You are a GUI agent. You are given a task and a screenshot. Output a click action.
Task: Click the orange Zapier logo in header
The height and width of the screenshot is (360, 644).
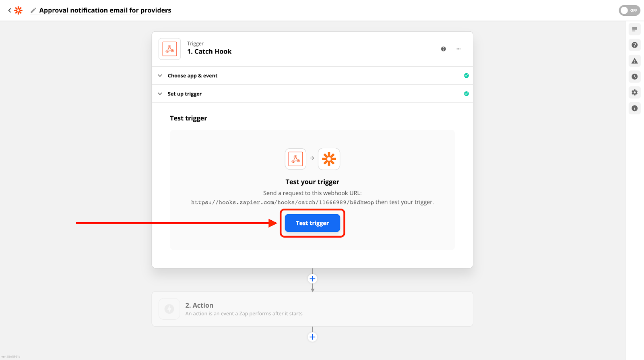[x=19, y=10]
